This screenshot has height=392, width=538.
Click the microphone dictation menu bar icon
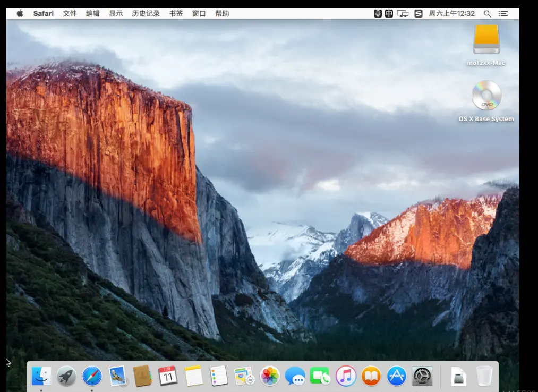coord(378,13)
